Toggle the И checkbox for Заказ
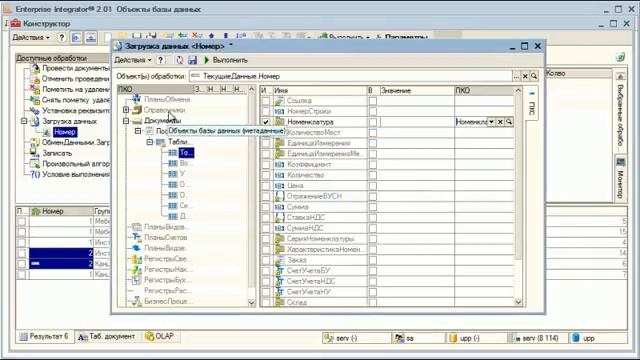Image resolution: width=640 pixels, height=360 pixels. tap(266, 260)
